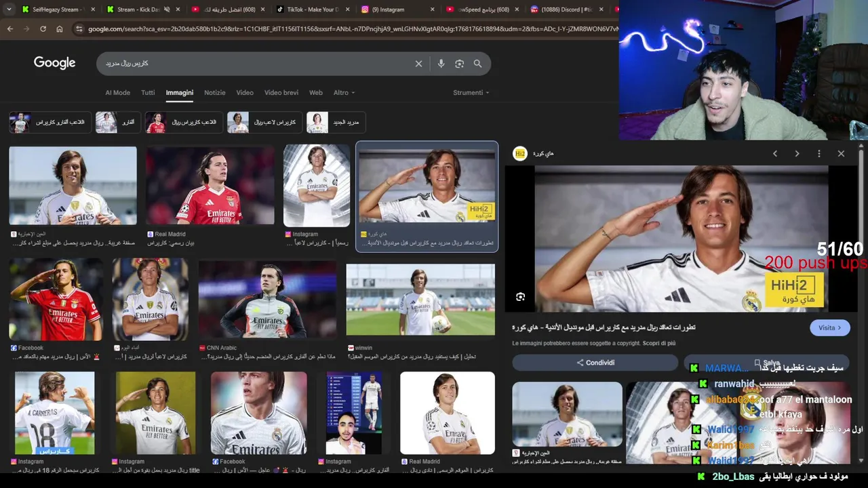Show the next image in the preview panel
This screenshot has height=488, width=868.
[797, 154]
